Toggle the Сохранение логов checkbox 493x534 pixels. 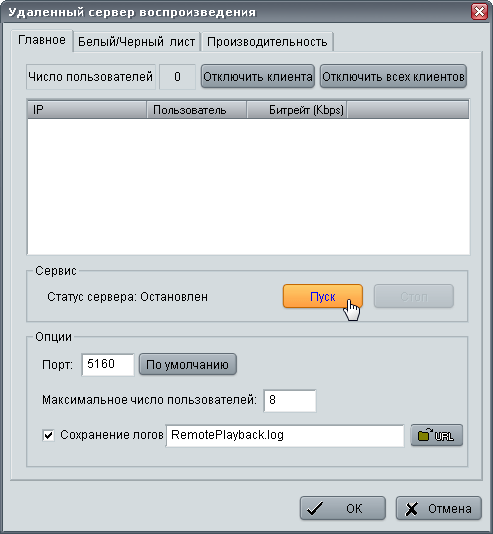(x=48, y=435)
